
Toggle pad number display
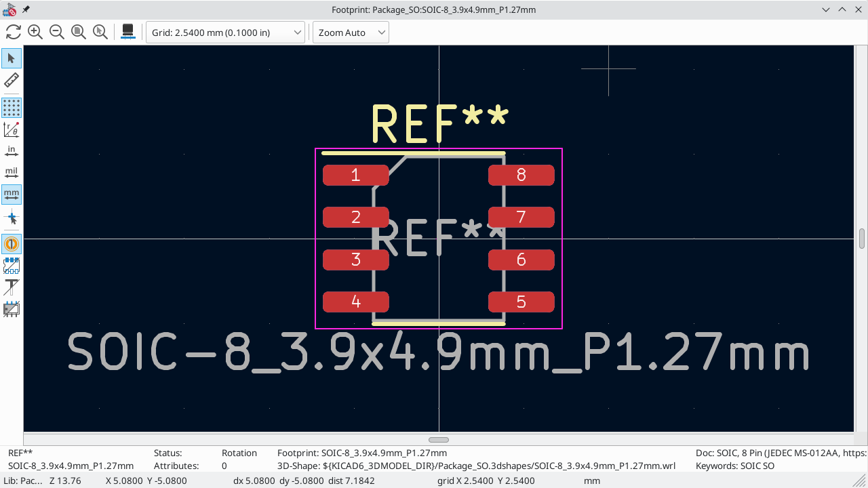click(x=12, y=243)
